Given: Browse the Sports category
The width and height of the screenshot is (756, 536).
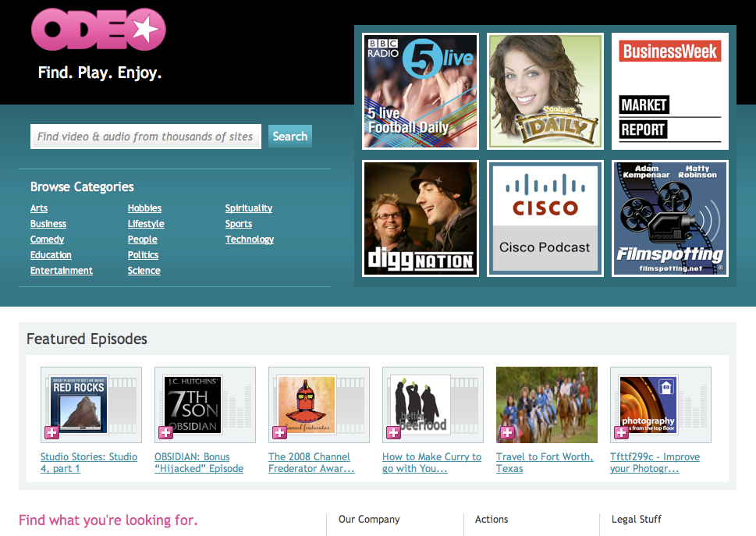Looking at the screenshot, I should click(239, 224).
